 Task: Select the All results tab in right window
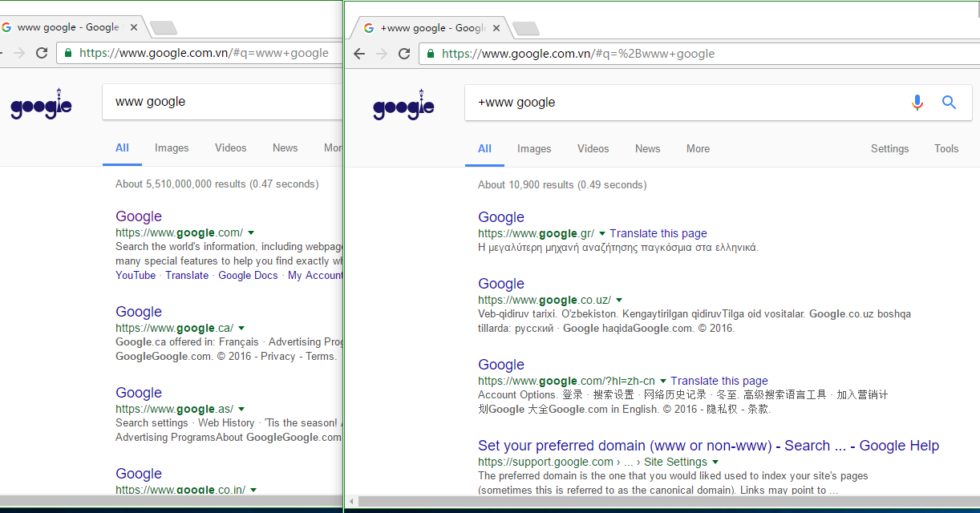(x=484, y=148)
